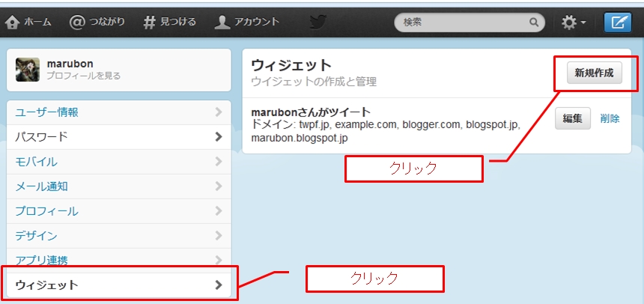The height and width of the screenshot is (304, 644).
Task: Open the gear settings dropdown
Action: [x=574, y=22]
